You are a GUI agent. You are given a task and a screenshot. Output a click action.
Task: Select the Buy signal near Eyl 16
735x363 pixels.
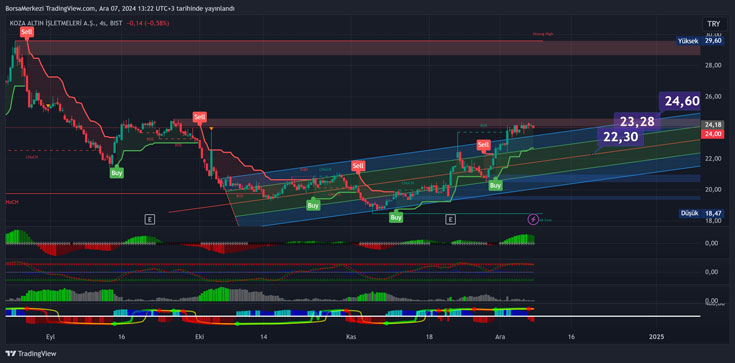pyautogui.click(x=117, y=173)
